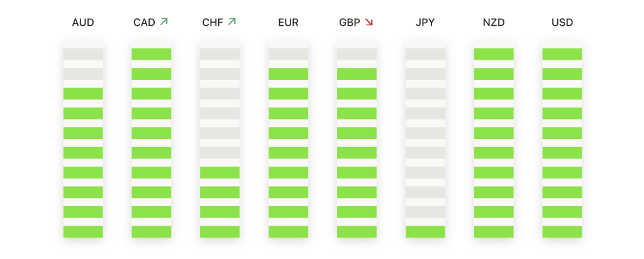Choose the CHF currency heading
Screen dimensions: 644x259
click(x=213, y=23)
